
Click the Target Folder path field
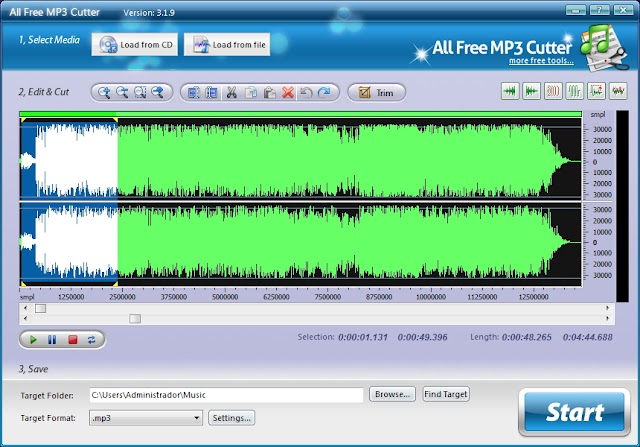[226, 395]
